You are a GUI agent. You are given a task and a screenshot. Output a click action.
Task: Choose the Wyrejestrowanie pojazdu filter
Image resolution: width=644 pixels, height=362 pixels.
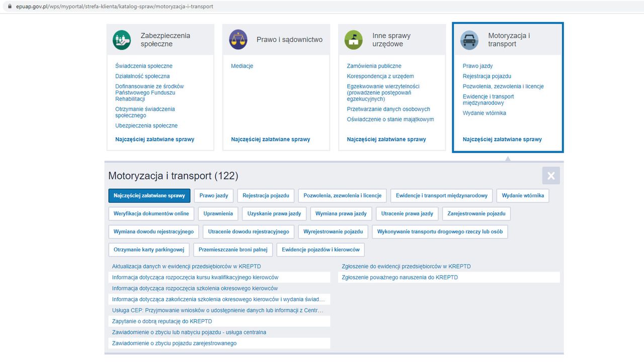pos(333,232)
